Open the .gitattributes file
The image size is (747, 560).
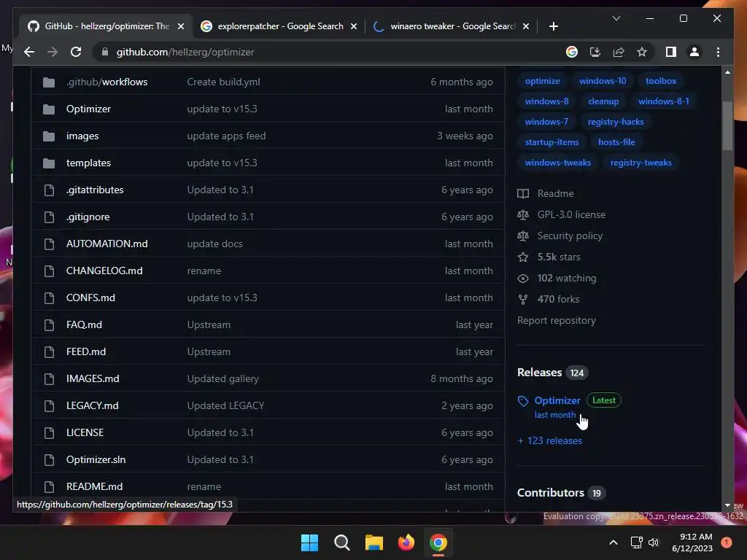(95, 190)
